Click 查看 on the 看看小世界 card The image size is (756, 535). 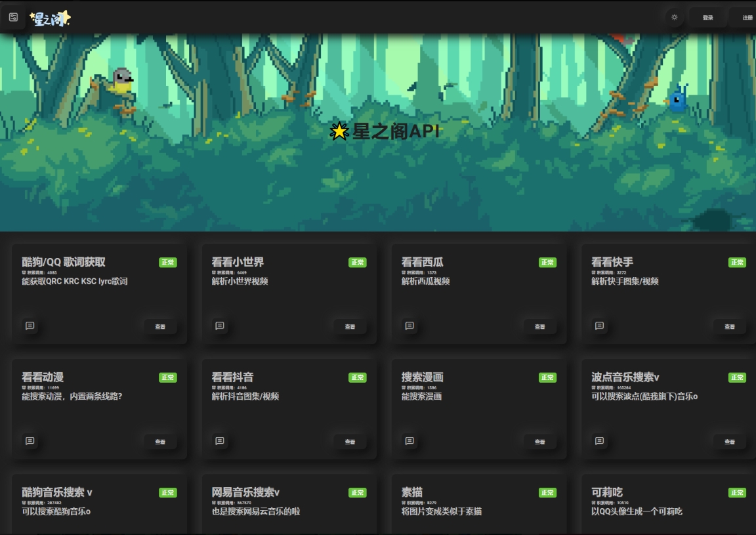(x=350, y=327)
